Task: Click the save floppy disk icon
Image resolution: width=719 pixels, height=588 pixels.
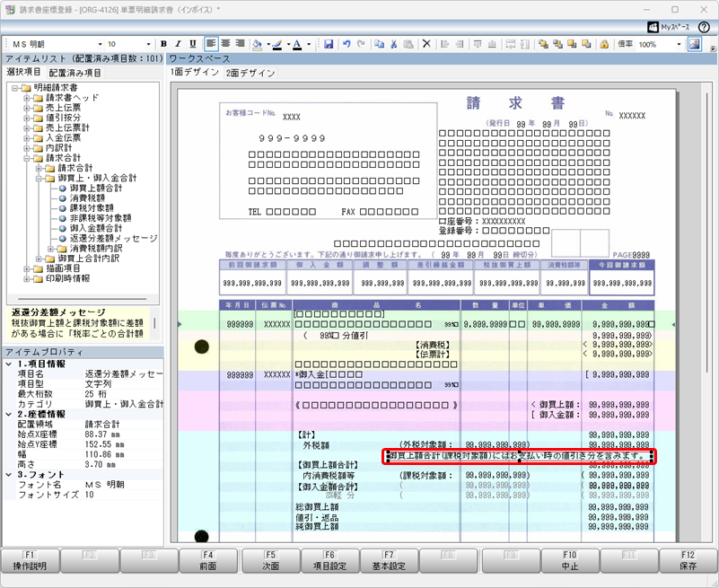Action: click(329, 45)
